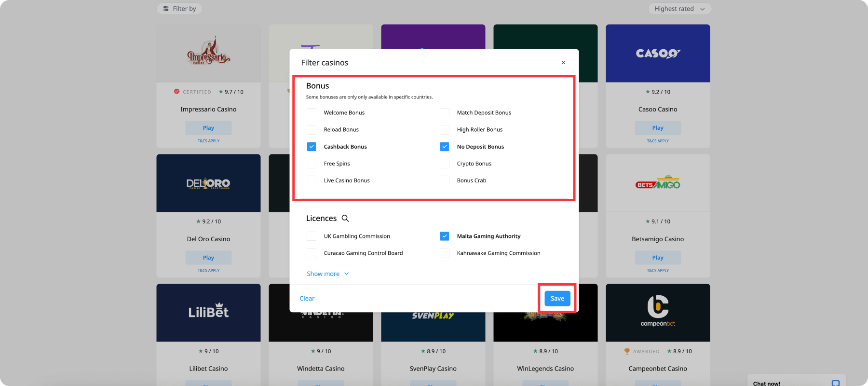Click the Del Oro Casino logo

(x=208, y=183)
